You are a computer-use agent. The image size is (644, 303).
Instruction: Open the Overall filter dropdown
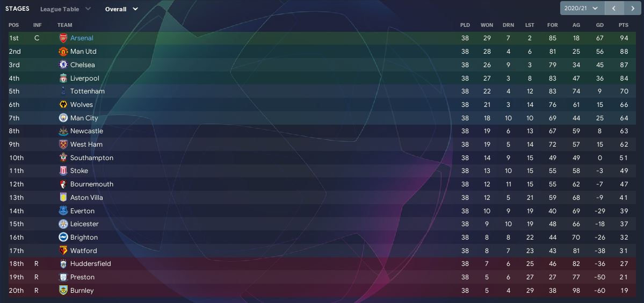tap(121, 9)
